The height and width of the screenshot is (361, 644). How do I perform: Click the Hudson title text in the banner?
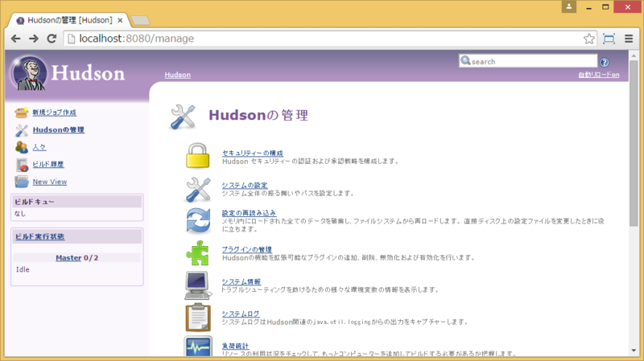88,73
